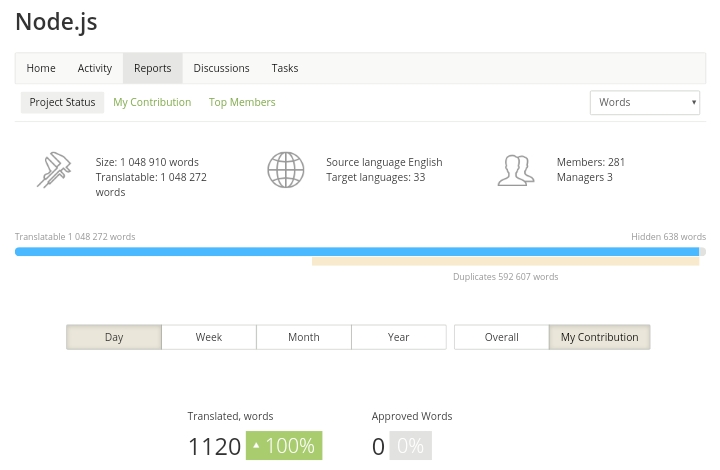
Task: Open the Words unit dropdown
Action: point(644,102)
